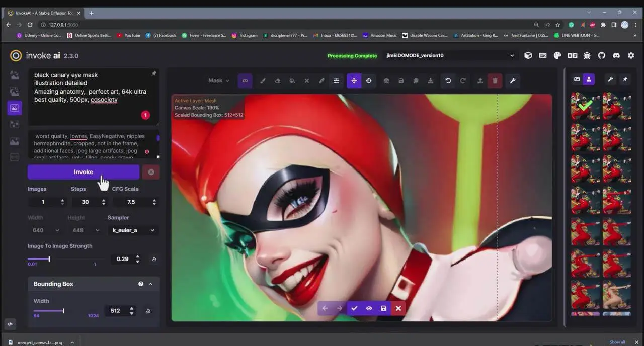Select the Brush tool in canvas toolbar
The image size is (644, 346).
(x=263, y=81)
